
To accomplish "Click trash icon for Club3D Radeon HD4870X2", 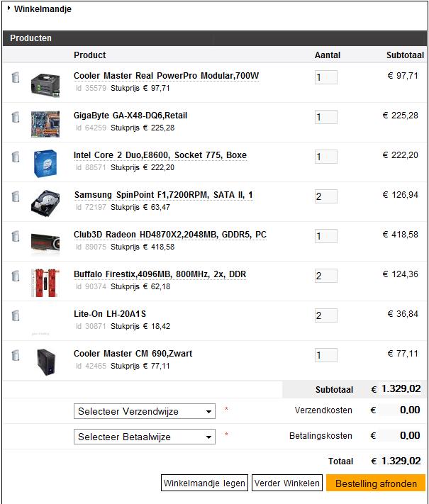I will pos(16,236).
